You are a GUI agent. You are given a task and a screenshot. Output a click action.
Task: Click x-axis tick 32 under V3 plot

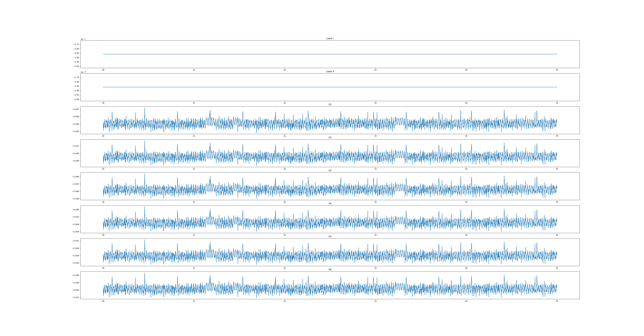click(x=285, y=202)
